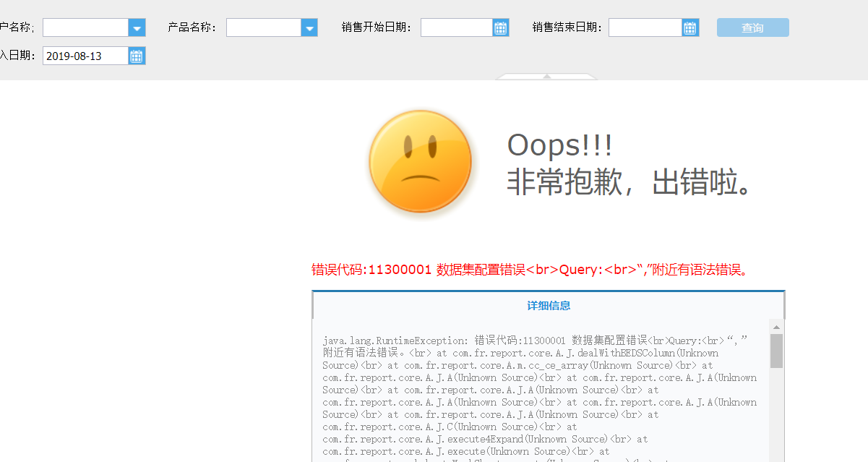Click the scrollbar thumb in the details box

(x=776, y=351)
